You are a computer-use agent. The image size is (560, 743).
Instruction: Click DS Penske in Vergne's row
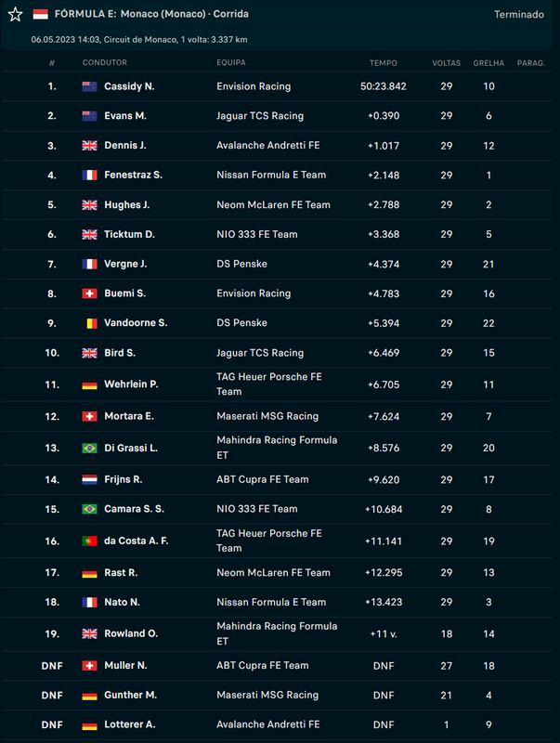[241, 264]
